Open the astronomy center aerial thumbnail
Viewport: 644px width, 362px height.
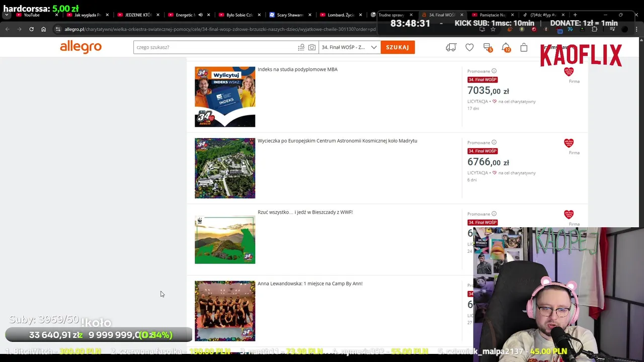pos(225,168)
